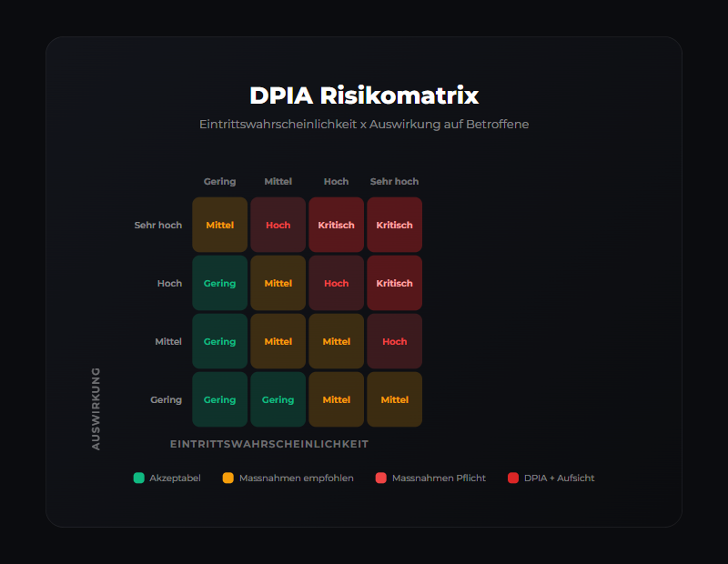Image resolution: width=728 pixels, height=564 pixels.
Task: Select the 'Sehr hoch' impact row label
Action: [158, 225]
